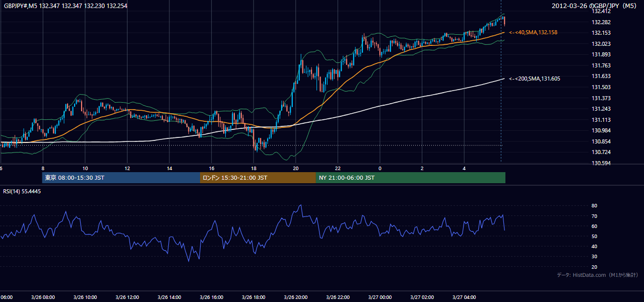Click price axis value 132.412

[601, 11]
